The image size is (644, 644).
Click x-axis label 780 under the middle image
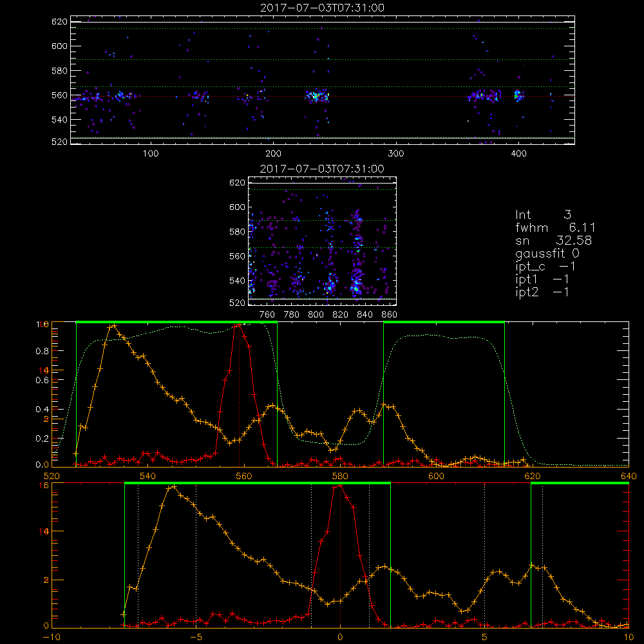(292, 315)
